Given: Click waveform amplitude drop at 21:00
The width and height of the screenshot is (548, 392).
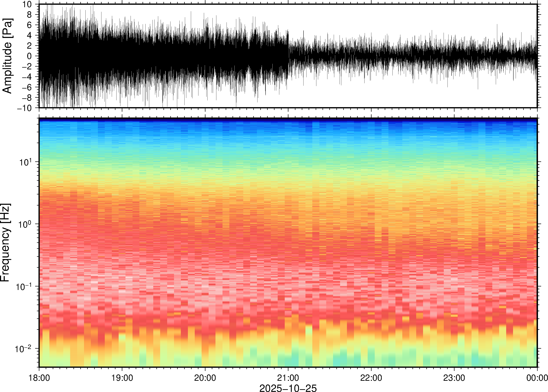Looking at the screenshot, I should [288, 56].
